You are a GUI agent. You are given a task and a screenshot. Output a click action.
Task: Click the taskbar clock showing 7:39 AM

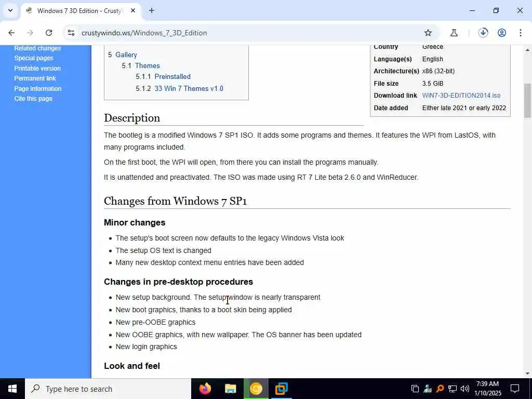[487, 389]
